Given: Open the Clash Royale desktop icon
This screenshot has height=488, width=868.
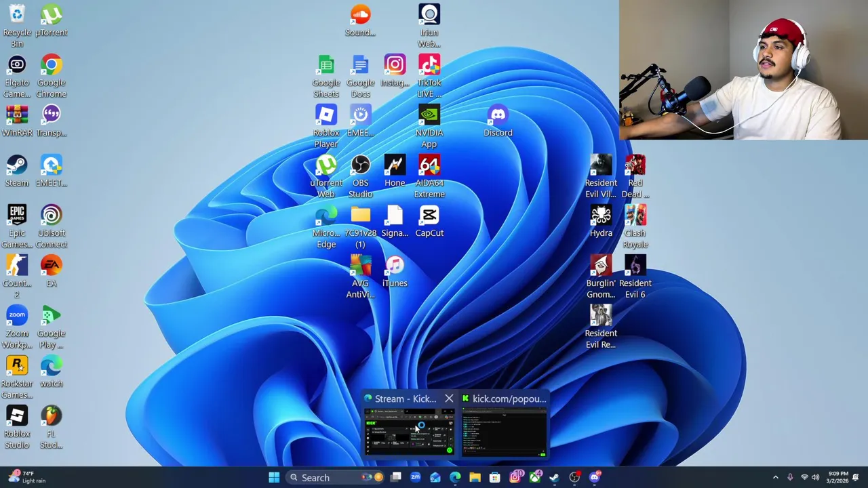Looking at the screenshot, I should coord(635,226).
